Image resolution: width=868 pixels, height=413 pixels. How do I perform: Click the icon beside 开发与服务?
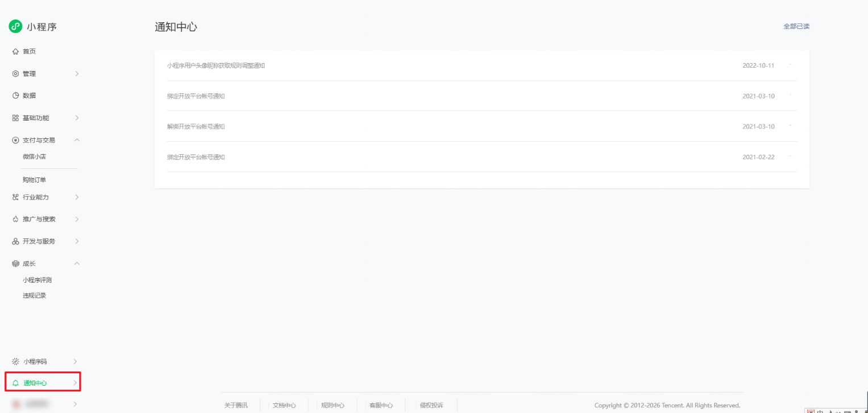coord(15,241)
